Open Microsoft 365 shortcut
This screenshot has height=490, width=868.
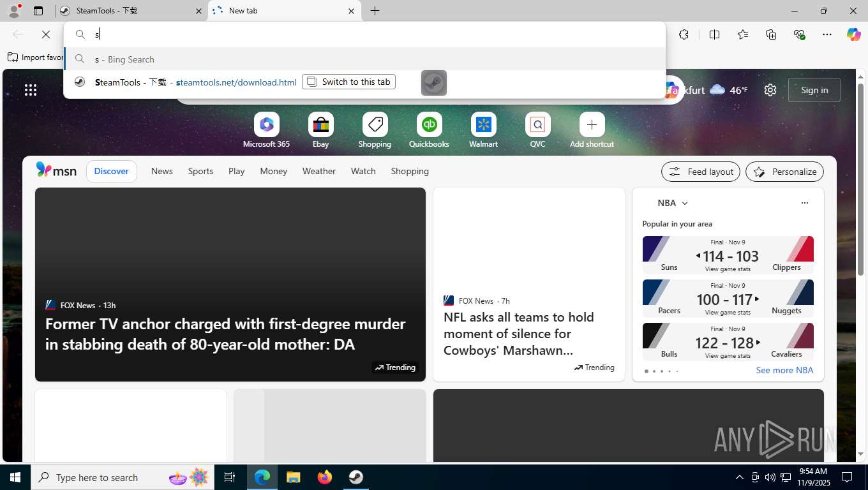pyautogui.click(x=266, y=131)
